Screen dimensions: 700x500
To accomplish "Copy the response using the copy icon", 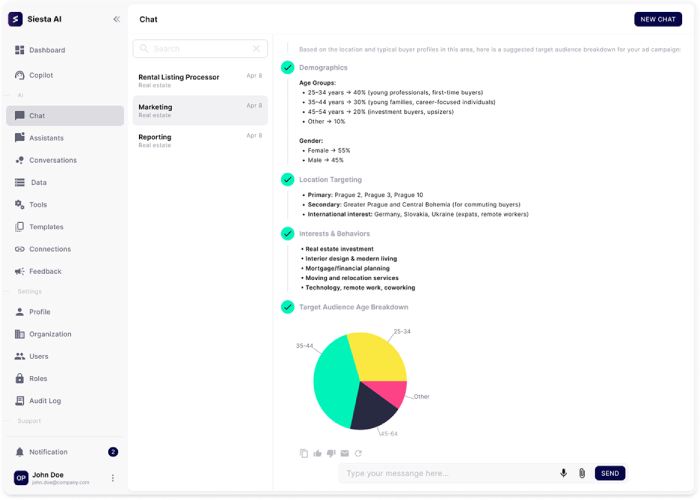I will coord(304,453).
